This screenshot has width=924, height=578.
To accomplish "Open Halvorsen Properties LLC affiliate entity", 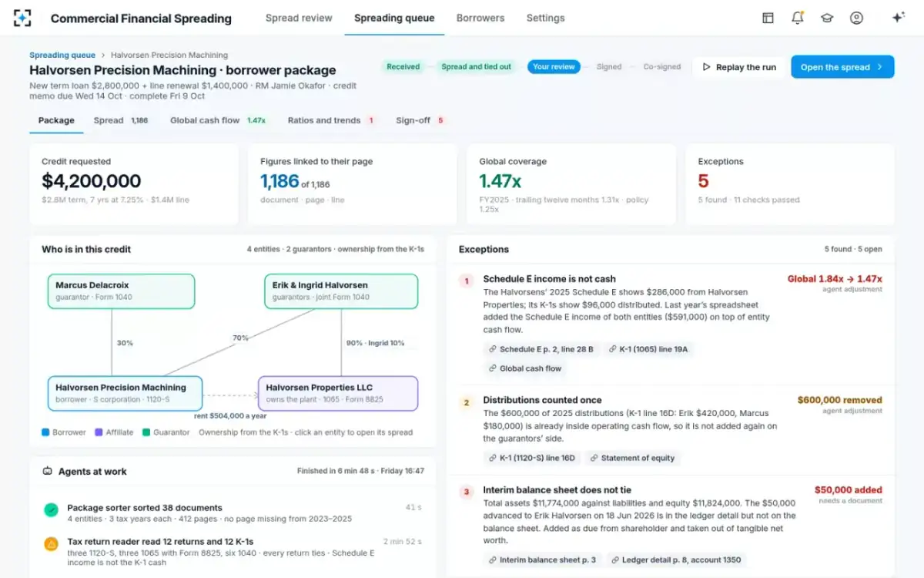I will 338,393.
